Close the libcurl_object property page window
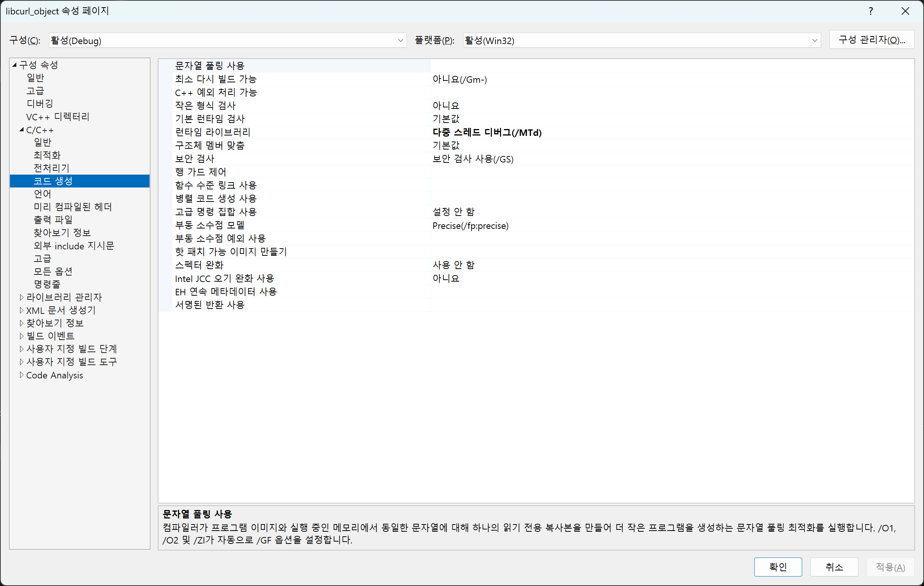 coord(905,11)
